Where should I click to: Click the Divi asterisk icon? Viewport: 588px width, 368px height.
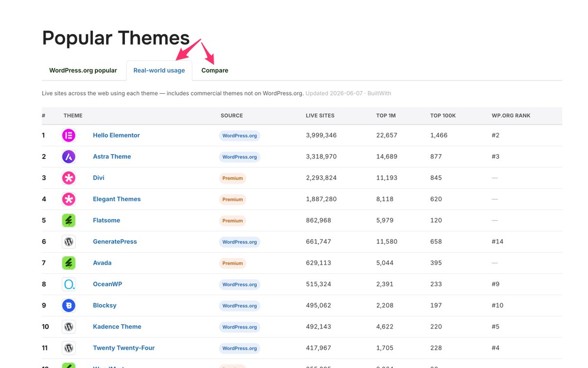click(x=69, y=178)
